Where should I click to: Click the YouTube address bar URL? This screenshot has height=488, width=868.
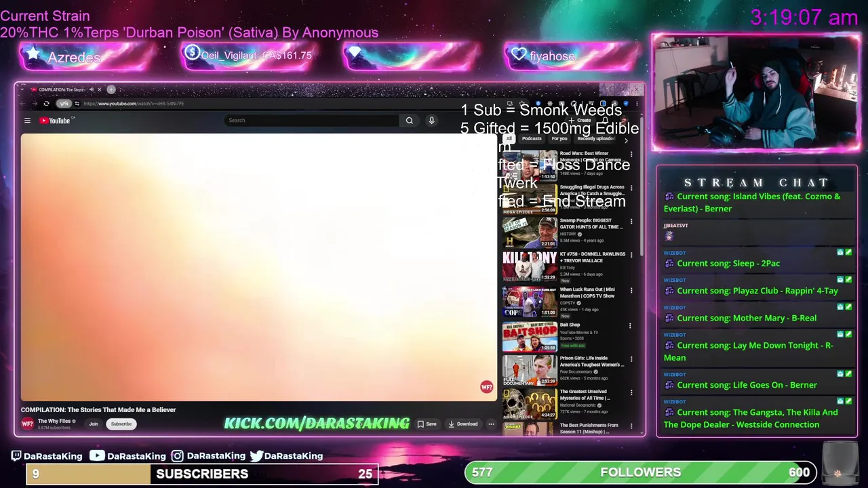134,104
